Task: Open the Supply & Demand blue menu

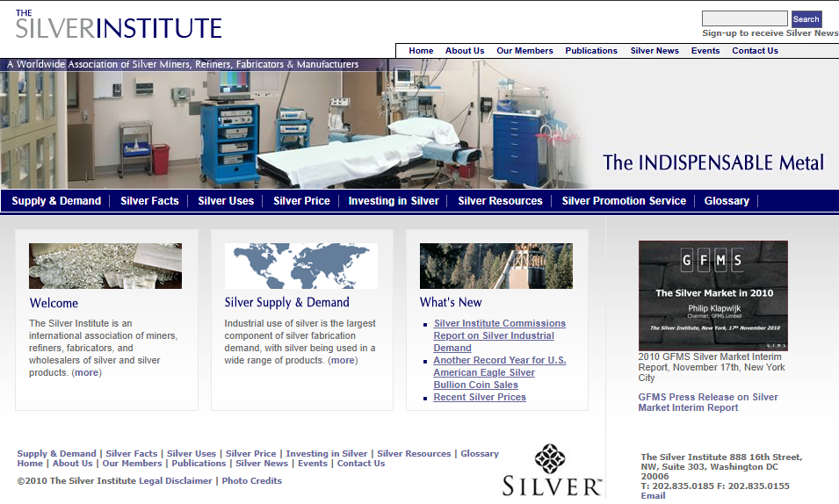Action: tap(56, 201)
